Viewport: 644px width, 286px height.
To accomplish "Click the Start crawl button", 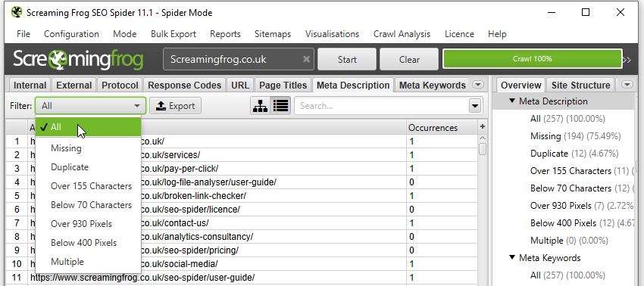I will tap(347, 60).
